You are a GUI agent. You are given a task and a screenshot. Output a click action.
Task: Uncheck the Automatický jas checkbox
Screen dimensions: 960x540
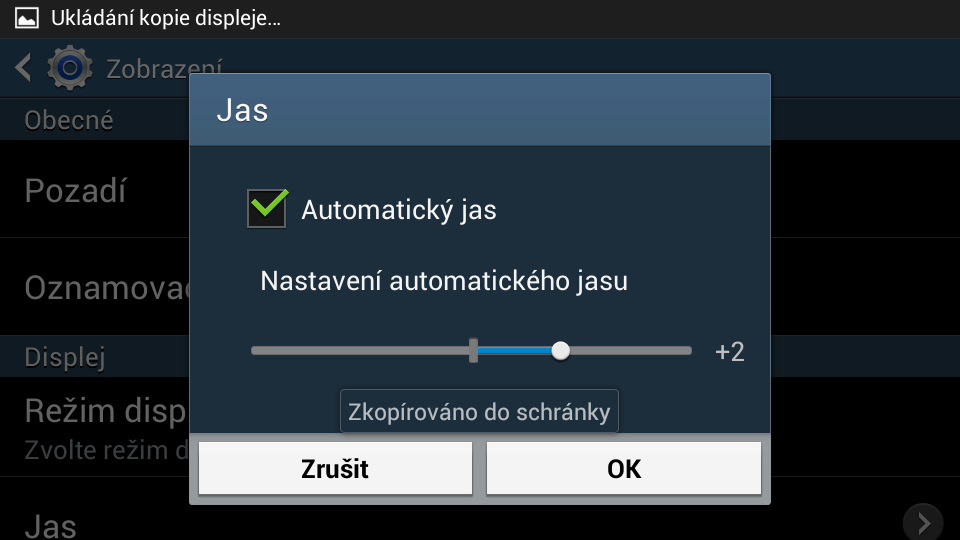click(x=267, y=208)
